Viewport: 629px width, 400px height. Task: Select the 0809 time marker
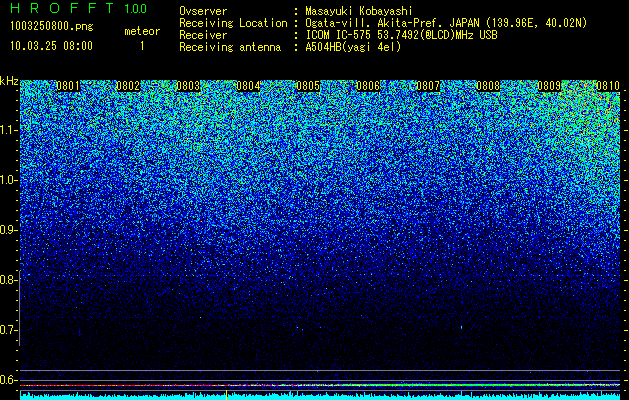549,86
